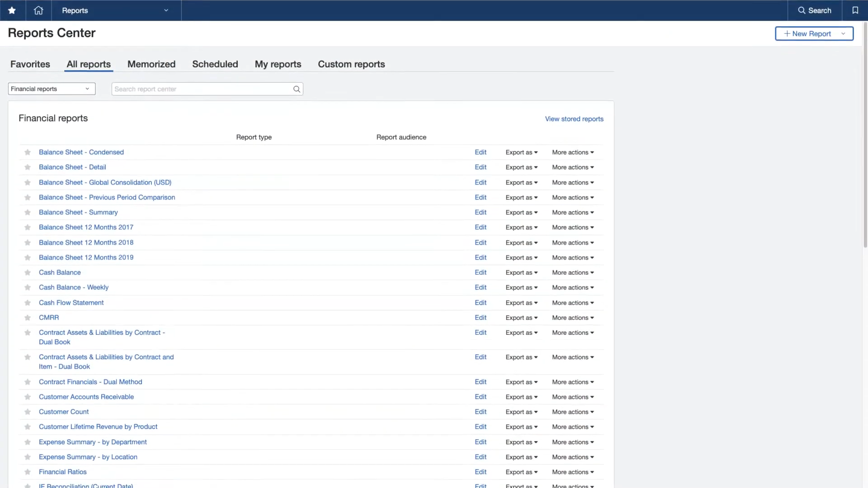The image size is (868, 488).
Task: Toggle star for Financial Ratios
Action: tap(28, 472)
